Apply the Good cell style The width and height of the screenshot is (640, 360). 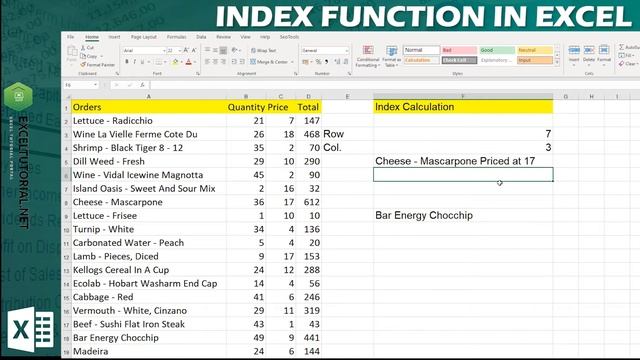[497, 50]
